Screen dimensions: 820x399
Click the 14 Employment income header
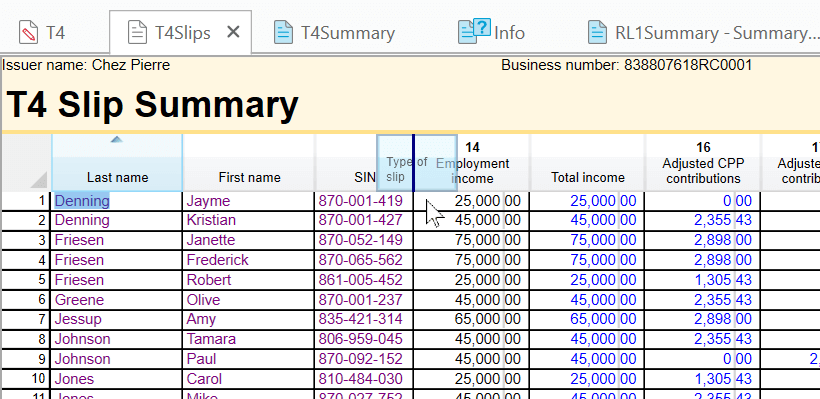point(472,163)
